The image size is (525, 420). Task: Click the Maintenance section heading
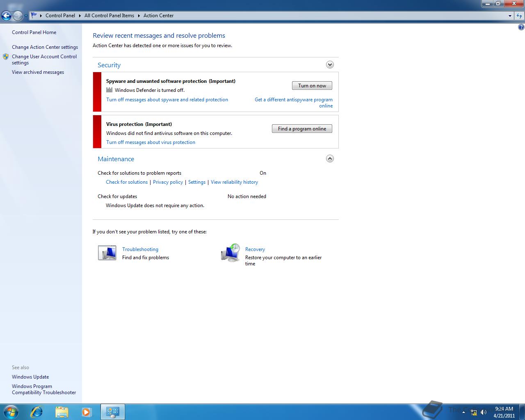116,159
